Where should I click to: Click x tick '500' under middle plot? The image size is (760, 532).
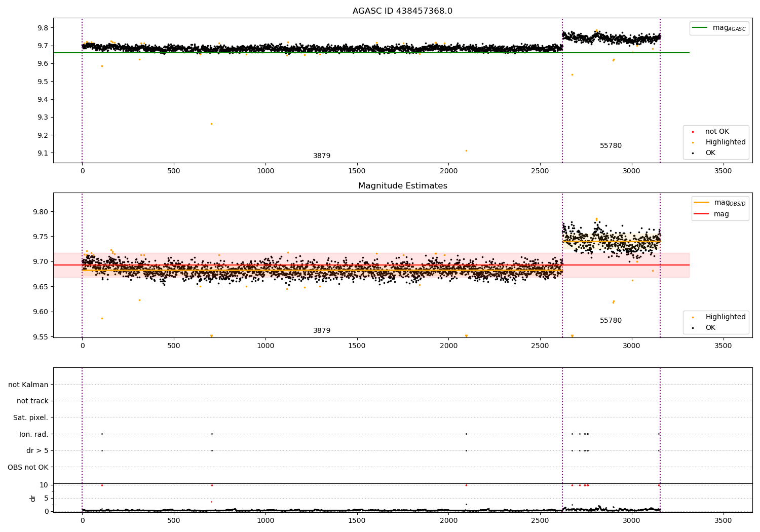click(x=174, y=346)
